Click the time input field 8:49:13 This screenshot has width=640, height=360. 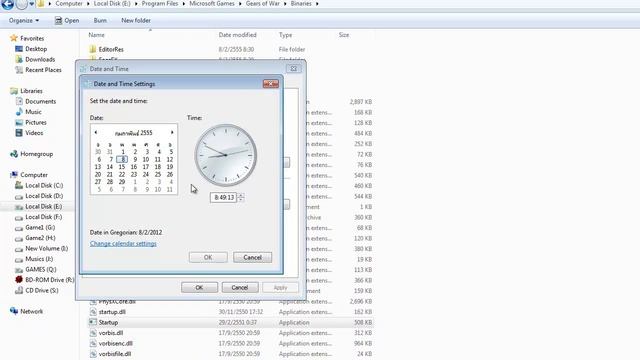[x=223, y=198]
